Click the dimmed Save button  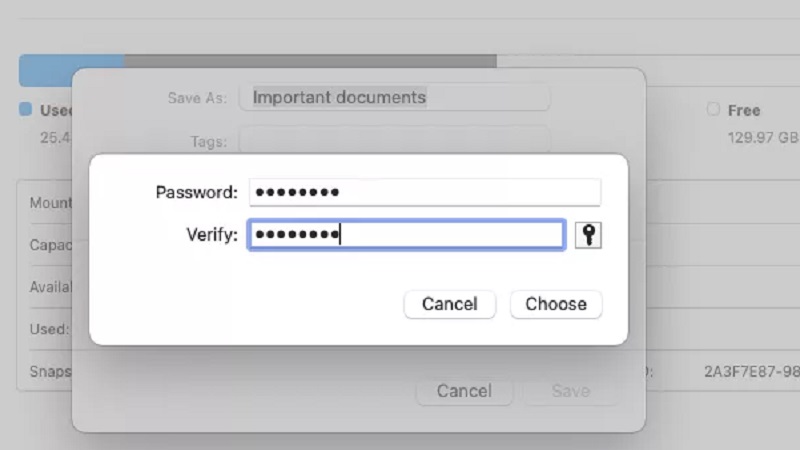click(x=570, y=391)
